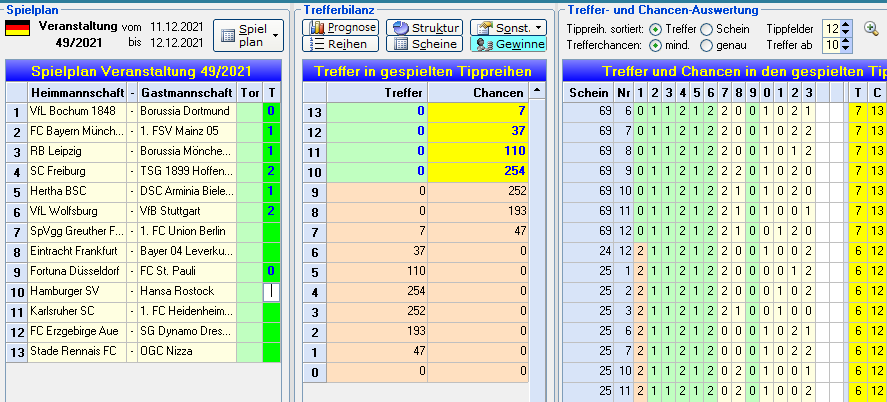This screenshot has height=402, width=887.
Task: Open the Spielplan dropdown button
Action: [248, 35]
